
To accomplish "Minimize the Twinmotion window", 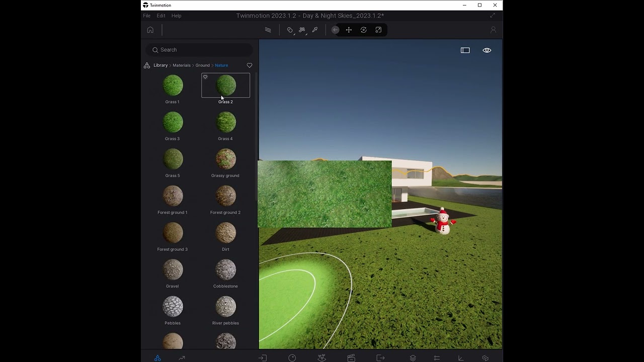I will 464,5.
